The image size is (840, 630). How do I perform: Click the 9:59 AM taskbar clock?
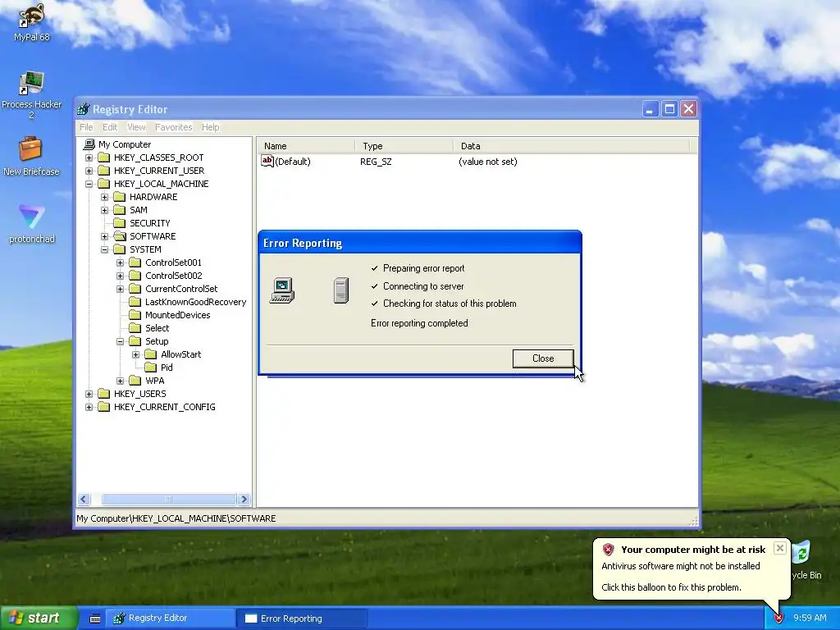[810, 619]
